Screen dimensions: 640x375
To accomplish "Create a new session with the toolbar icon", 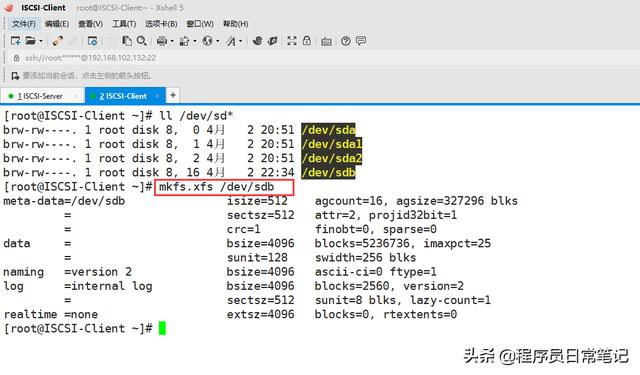I will [x=16, y=41].
